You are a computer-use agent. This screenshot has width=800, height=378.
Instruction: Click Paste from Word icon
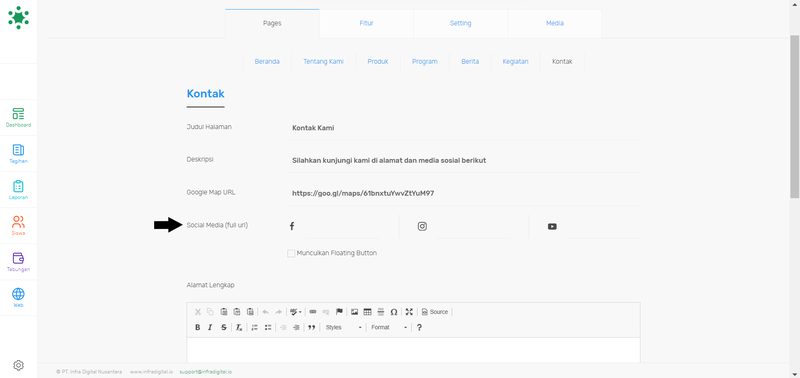point(250,312)
